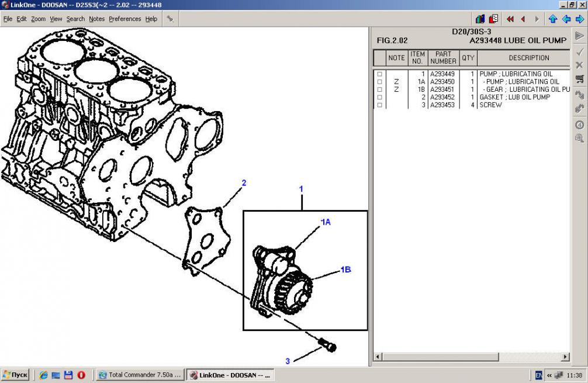Click the wrench icon next to Help menu
The width and height of the screenshot is (588, 383).
point(170,19)
